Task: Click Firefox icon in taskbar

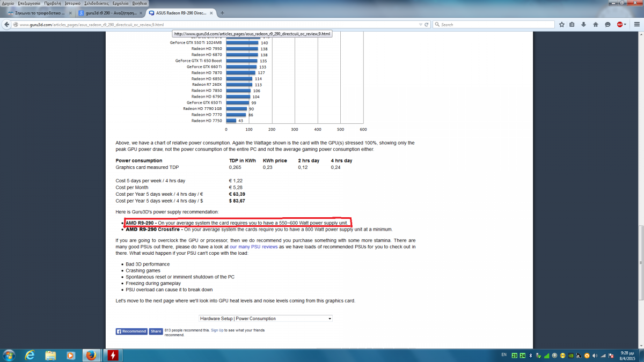Action: click(91, 354)
